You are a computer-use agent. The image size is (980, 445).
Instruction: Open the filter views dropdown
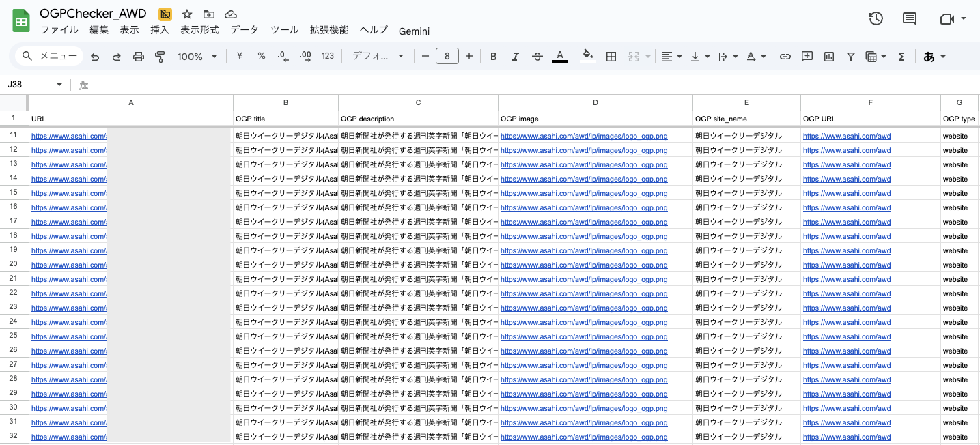click(x=876, y=57)
